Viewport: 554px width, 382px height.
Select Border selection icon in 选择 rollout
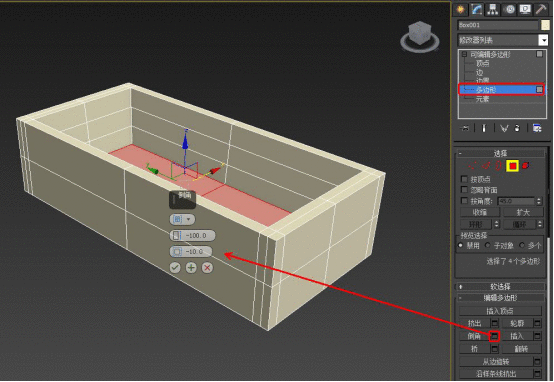[499, 166]
